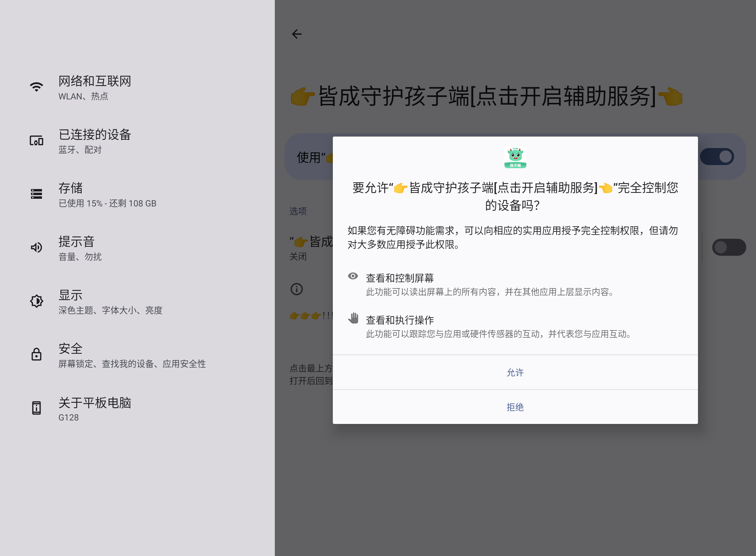756x556 pixels.
Task: Open 安全 settings
Action: point(137,355)
